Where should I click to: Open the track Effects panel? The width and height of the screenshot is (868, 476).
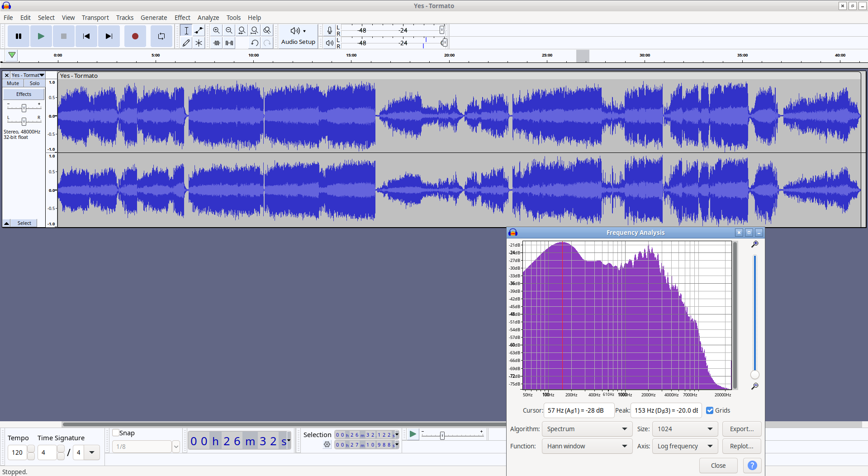[24, 94]
